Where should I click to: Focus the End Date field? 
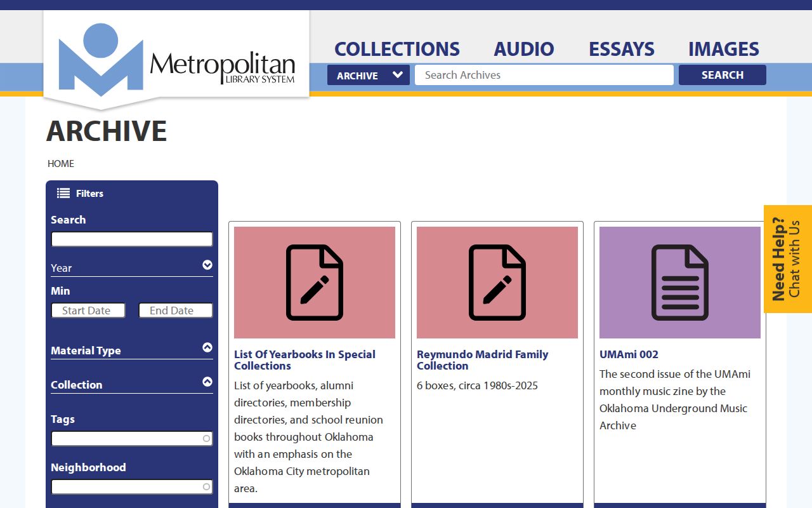click(176, 311)
